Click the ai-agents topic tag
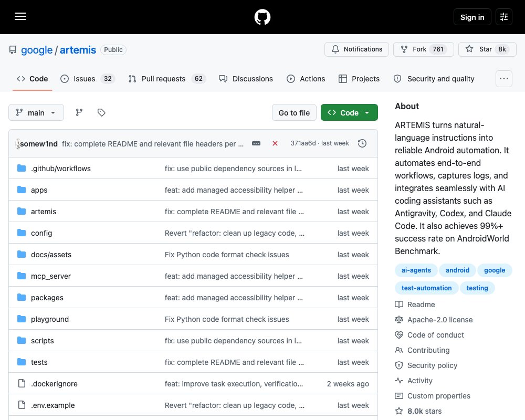The width and height of the screenshot is (525, 420). coord(416,270)
